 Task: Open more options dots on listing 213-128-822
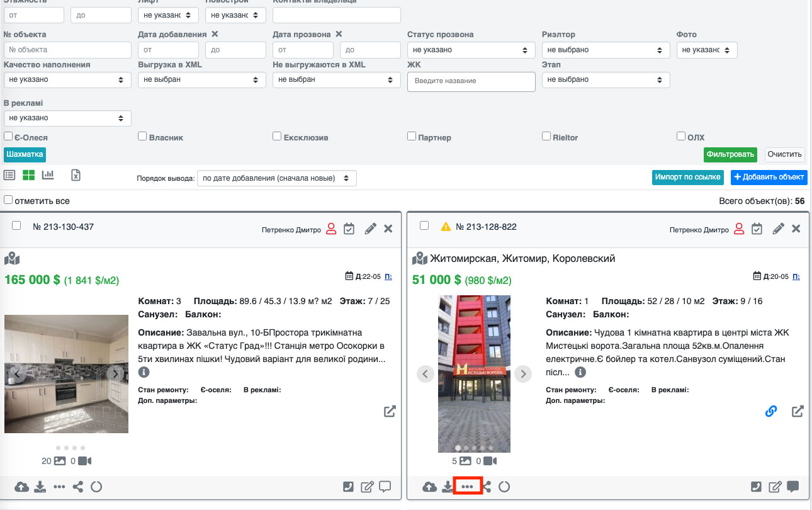[467, 487]
